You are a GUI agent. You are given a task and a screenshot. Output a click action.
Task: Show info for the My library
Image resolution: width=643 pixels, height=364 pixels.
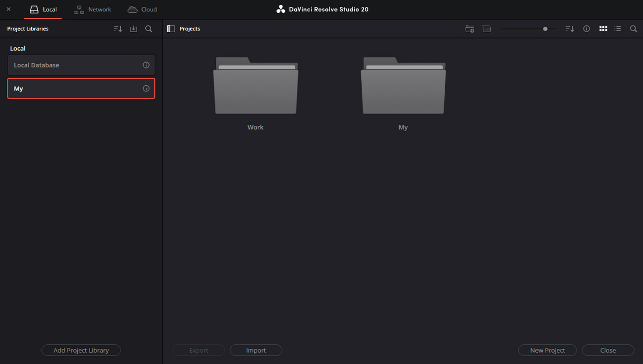tap(146, 88)
